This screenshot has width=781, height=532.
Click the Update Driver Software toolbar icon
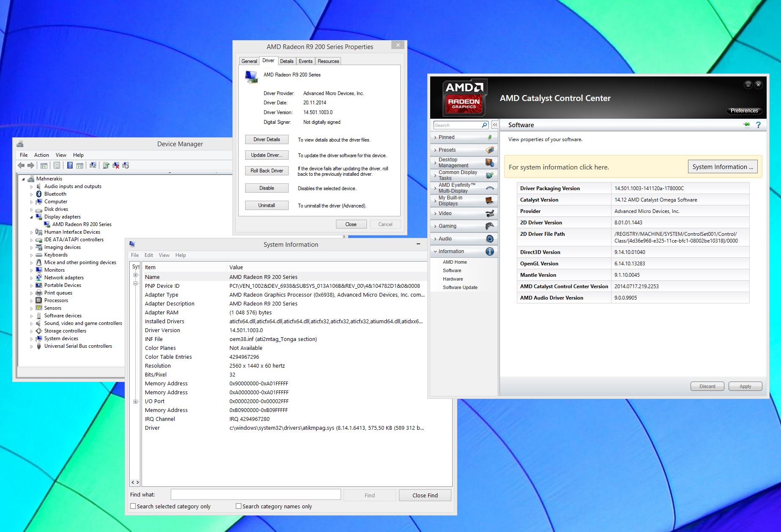click(106, 165)
